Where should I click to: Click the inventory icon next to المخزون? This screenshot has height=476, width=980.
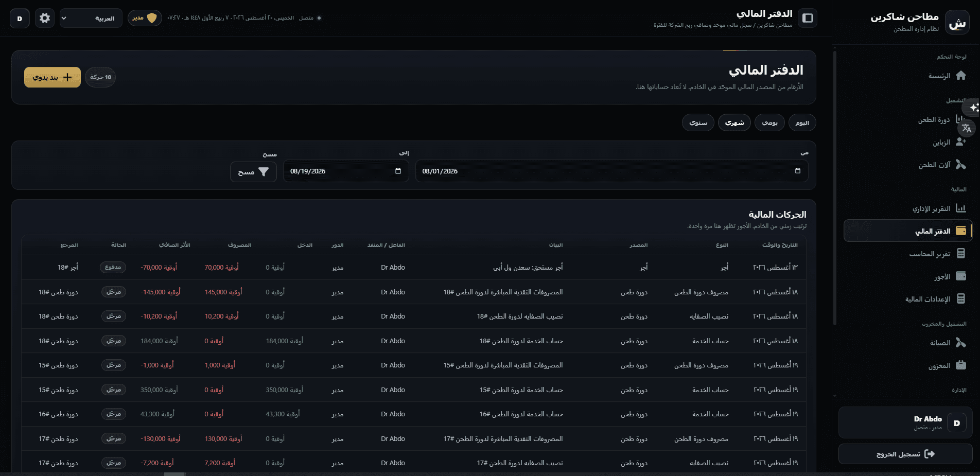960,365
